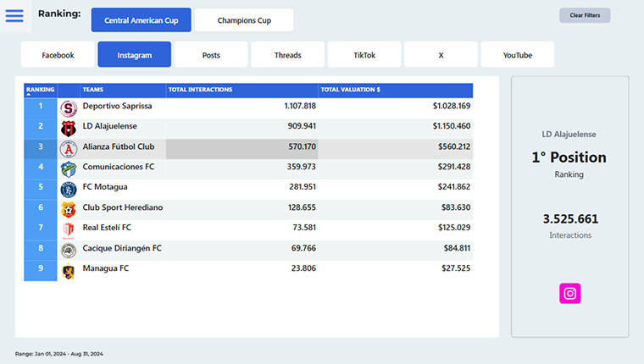
Task: Click ranking number 9 cell
Action: tap(41, 270)
